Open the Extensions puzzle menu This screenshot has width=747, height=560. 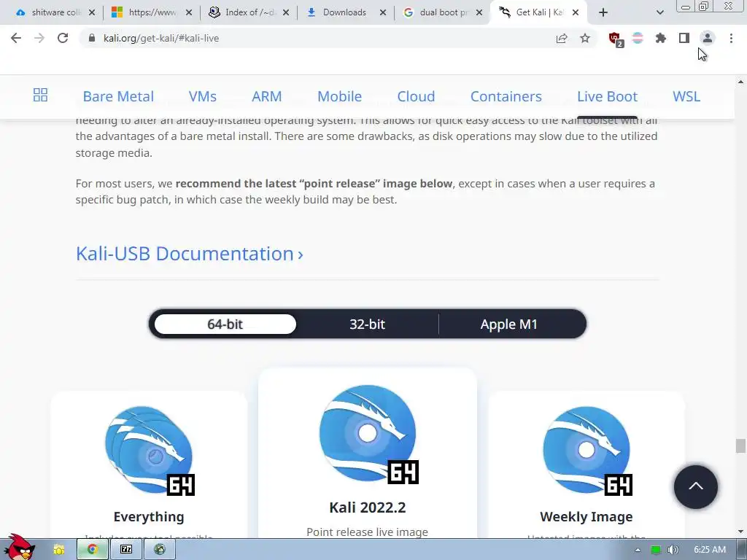(x=661, y=38)
